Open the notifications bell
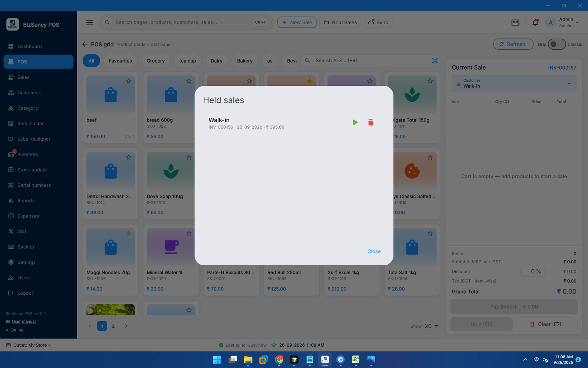 click(535, 22)
